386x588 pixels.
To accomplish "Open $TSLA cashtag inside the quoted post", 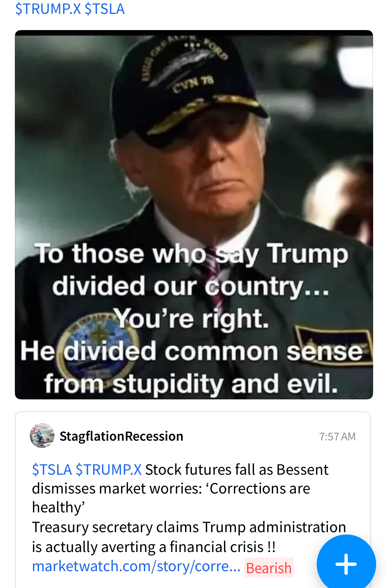I will 52,469.
